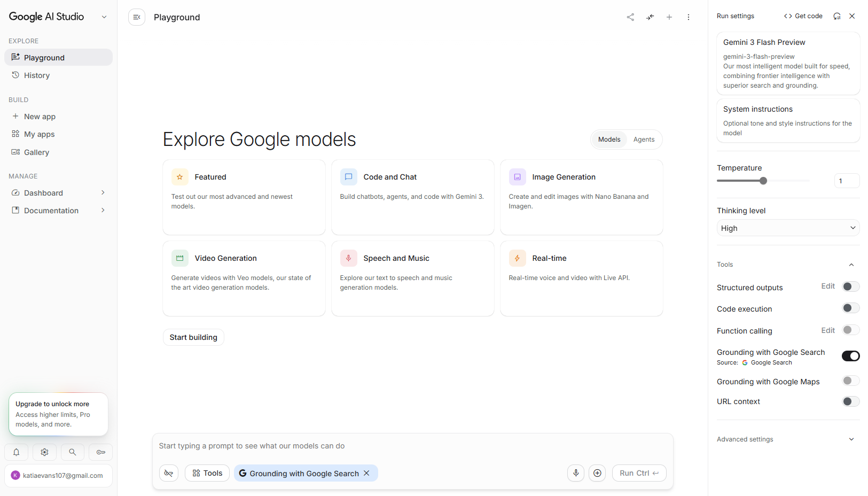Click the add media plus-circle icon
The width and height of the screenshot is (868, 496).
[x=597, y=473]
